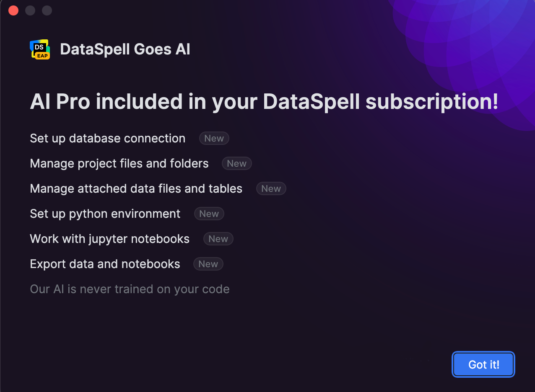Click New badge next to Export data

(x=208, y=264)
